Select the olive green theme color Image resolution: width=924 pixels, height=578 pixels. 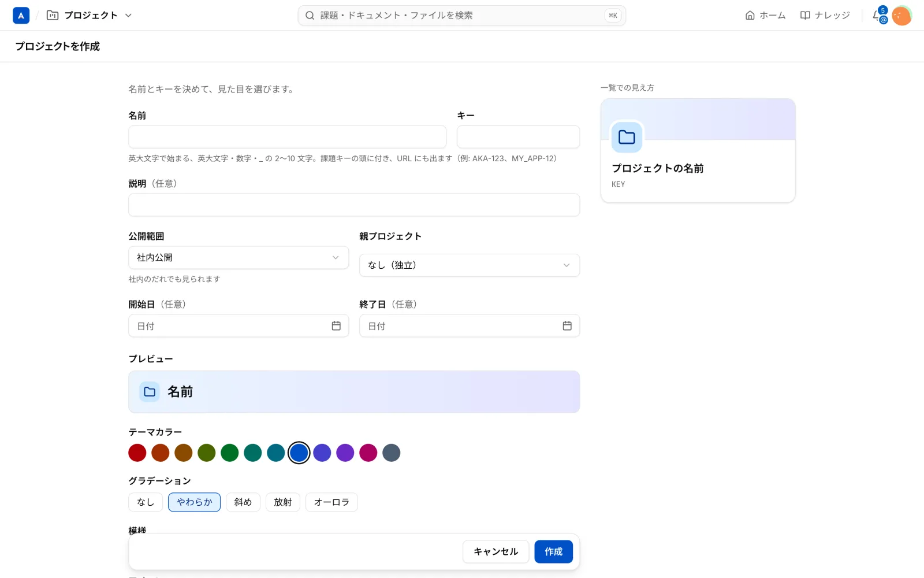[207, 453]
